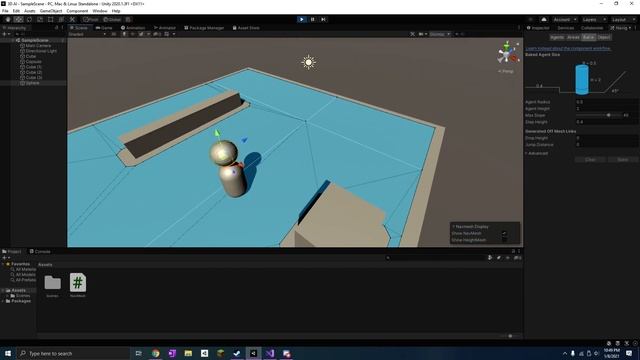Switch to the Inspector tab
Viewport: 640px width, 360px height.
[x=538, y=28]
